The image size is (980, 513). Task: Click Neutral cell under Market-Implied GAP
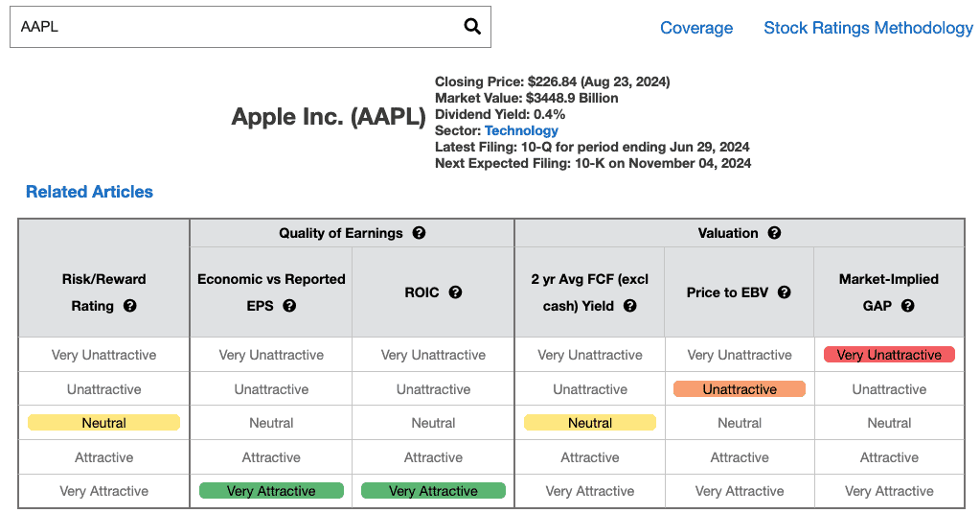click(889, 423)
